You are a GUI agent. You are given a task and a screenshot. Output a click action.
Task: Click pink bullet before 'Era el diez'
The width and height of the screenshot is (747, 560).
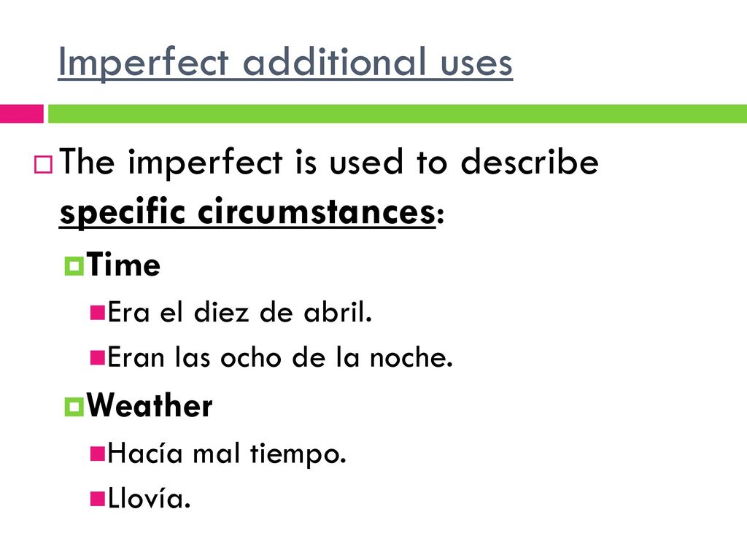(97, 313)
